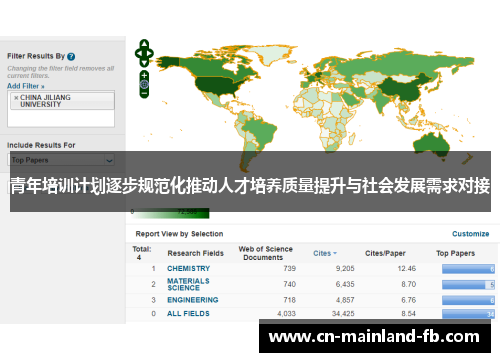Screen dimensions: 500x362
Task: Click the Add Filter link
Action: [x=26, y=86]
